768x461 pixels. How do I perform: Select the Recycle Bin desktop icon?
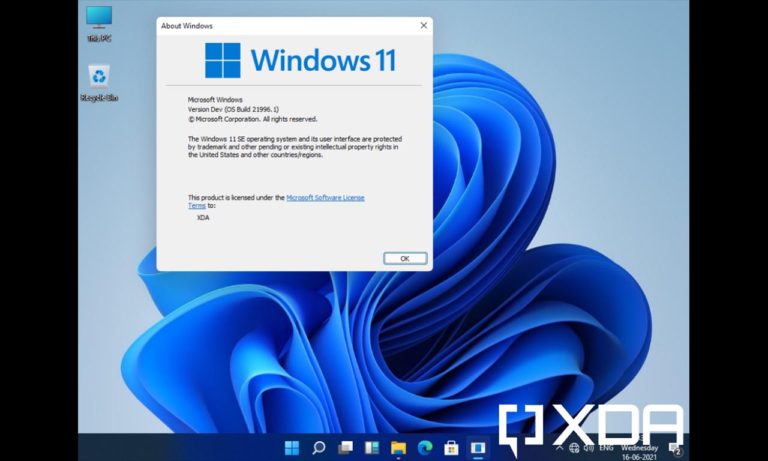click(x=99, y=83)
